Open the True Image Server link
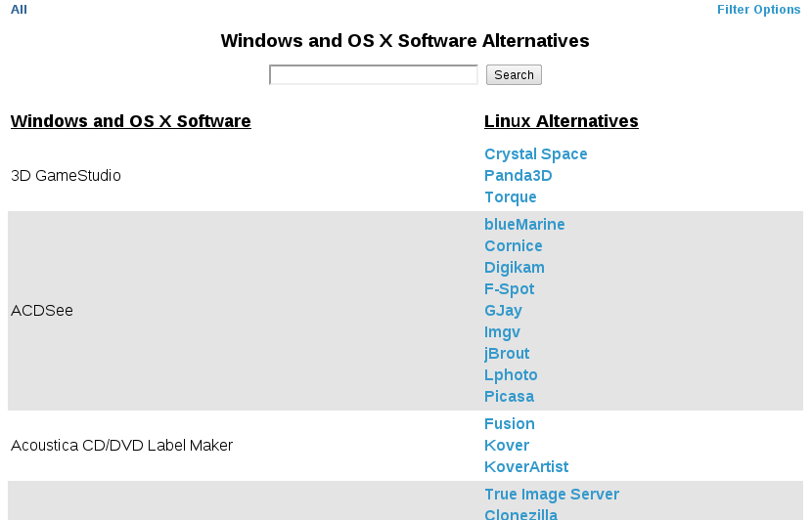812x520 pixels. tap(552, 495)
